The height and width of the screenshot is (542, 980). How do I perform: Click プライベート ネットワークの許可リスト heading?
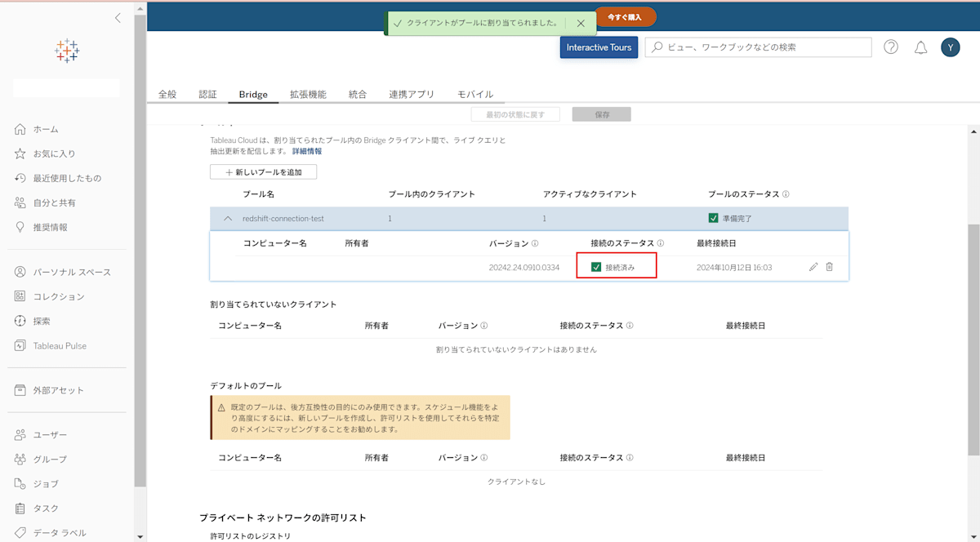(x=283, y=518)
